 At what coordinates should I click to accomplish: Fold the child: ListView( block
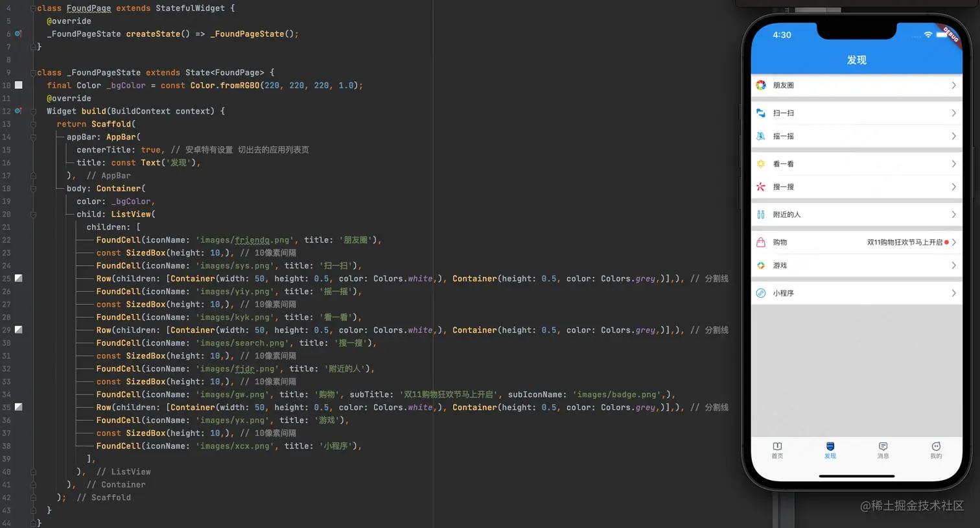33,214
